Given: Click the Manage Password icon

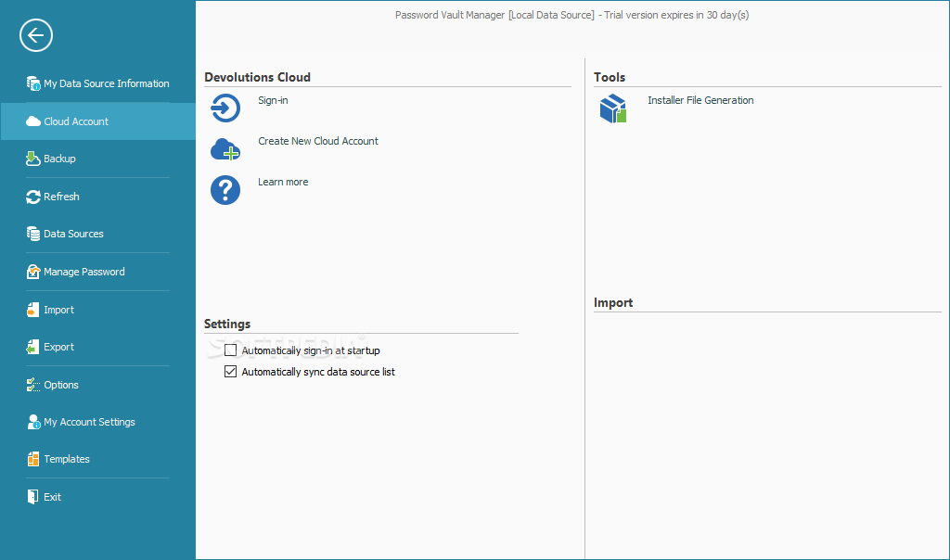Looking at the screenshot, I should pos(33,272).
